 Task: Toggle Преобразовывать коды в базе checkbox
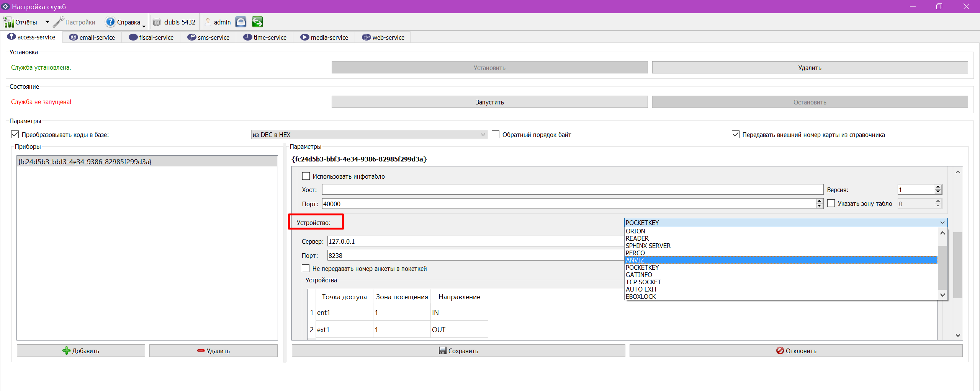click(15, 135)
